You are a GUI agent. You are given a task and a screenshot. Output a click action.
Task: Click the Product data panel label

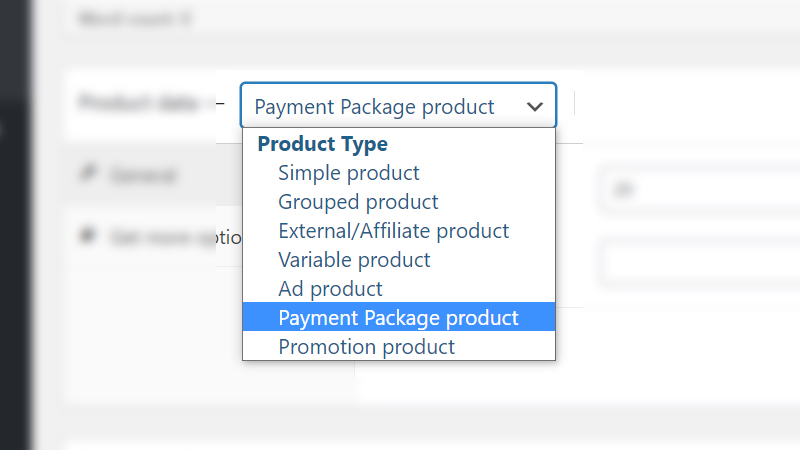141,102
